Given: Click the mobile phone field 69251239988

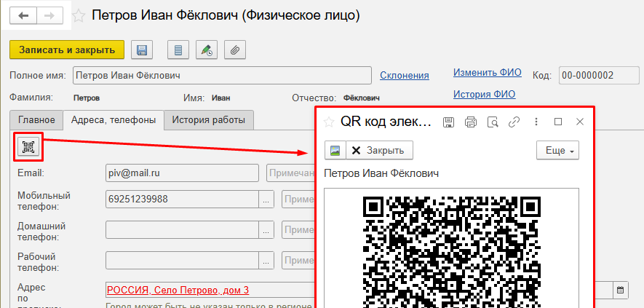Looking at the screenshot, I should (182, 200).
